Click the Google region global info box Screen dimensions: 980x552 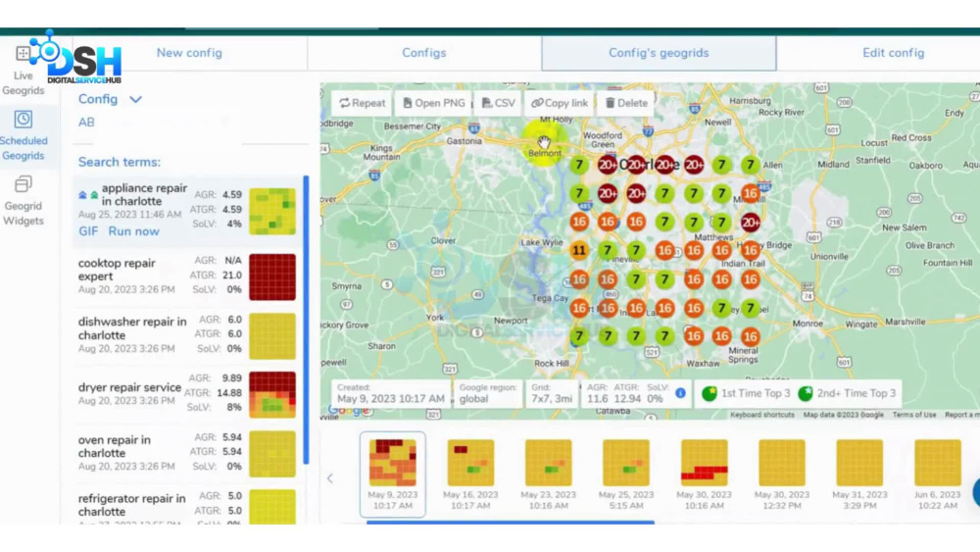tap(487, 394)
